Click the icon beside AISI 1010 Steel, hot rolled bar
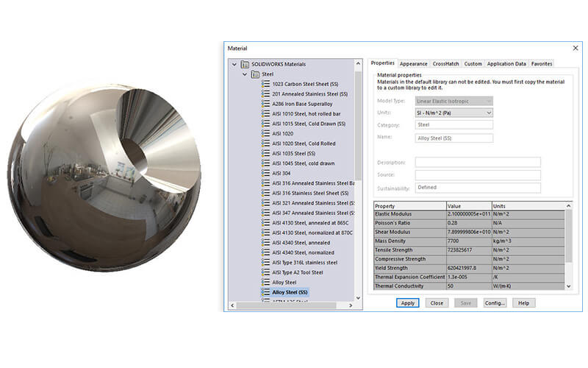This screenshot has width=588, height=368. click(265, 114)
